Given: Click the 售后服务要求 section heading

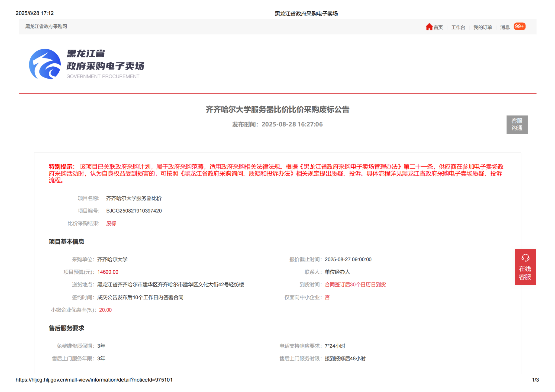Looking at the screenshot, I should tap(66, 328).
